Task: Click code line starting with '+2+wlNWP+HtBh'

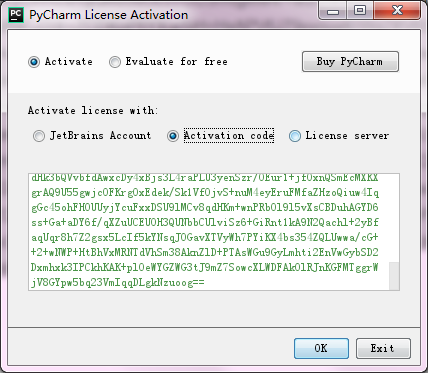Action: [205, 253]
